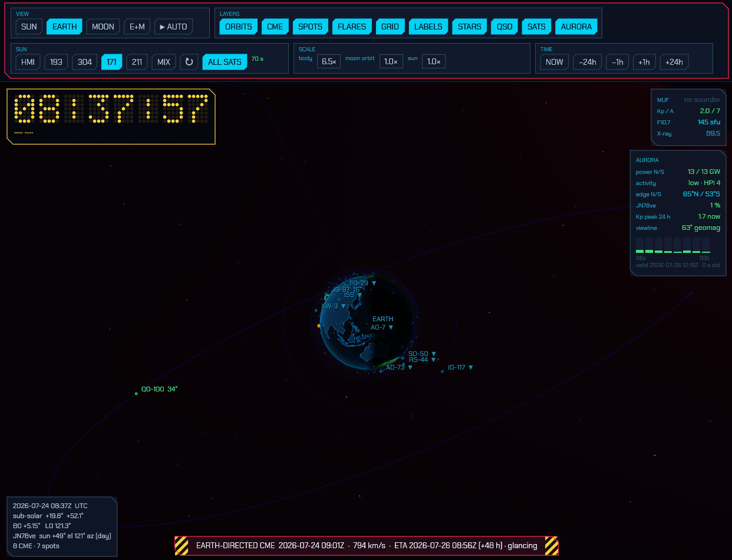Advance time by one hour
732x560 pixels.
(645, 62)
